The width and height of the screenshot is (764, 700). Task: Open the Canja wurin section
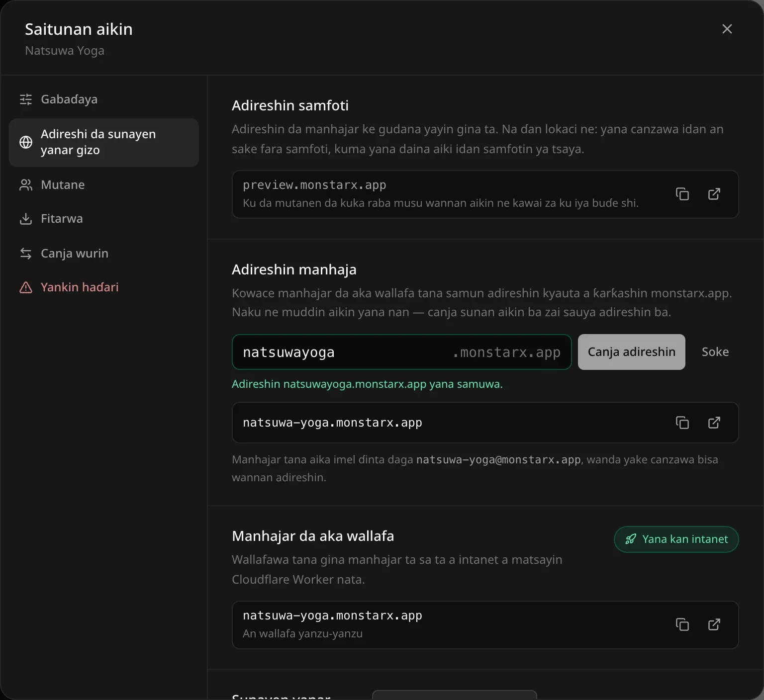[104, 254]
